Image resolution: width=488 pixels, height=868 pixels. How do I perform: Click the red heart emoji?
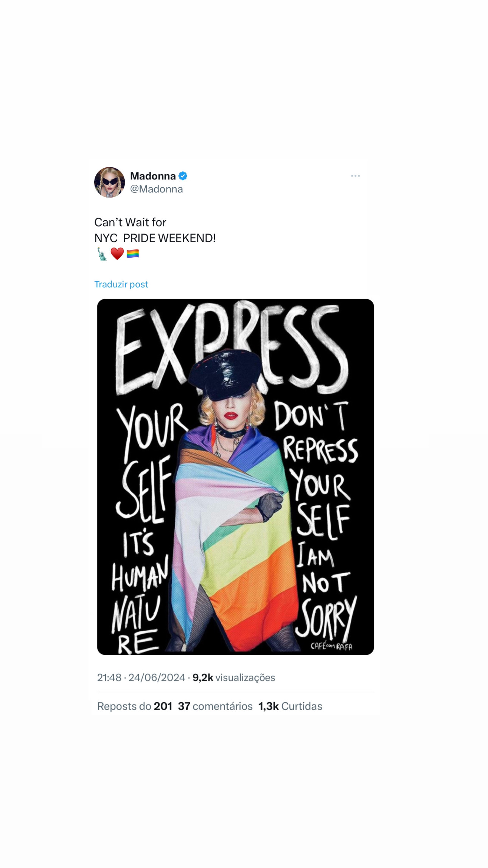[x=117, y=254]
